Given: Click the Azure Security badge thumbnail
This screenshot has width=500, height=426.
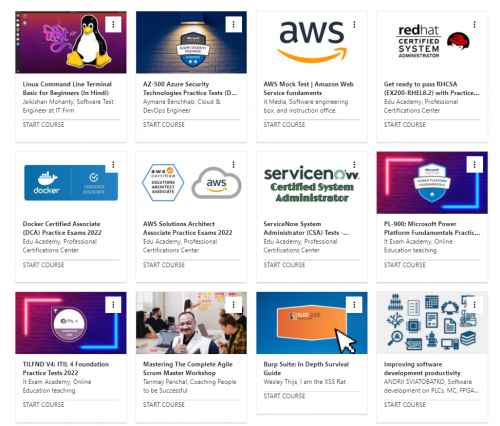Looking at the screenshot, I should 191,42.
